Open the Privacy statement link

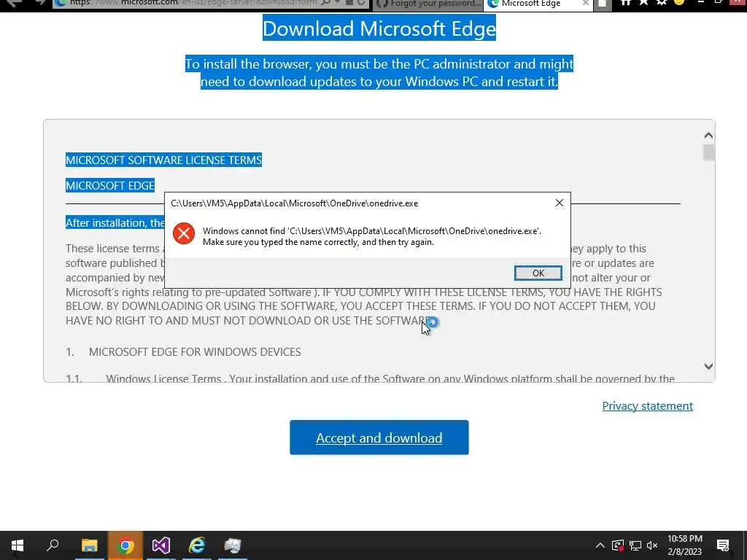tap(648, 405)
